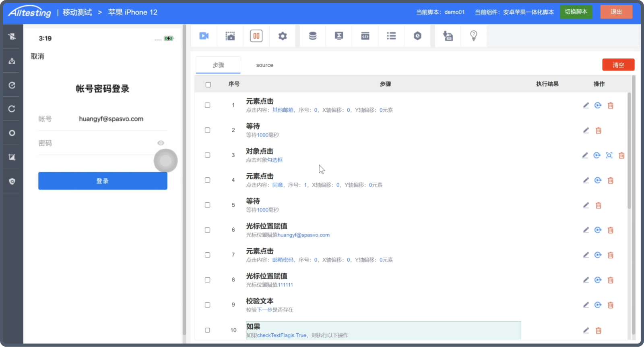Viewport: 644px width, 347px height.
Task: Click the lightbulb hint icon
Action: click(x=474, y=36)
